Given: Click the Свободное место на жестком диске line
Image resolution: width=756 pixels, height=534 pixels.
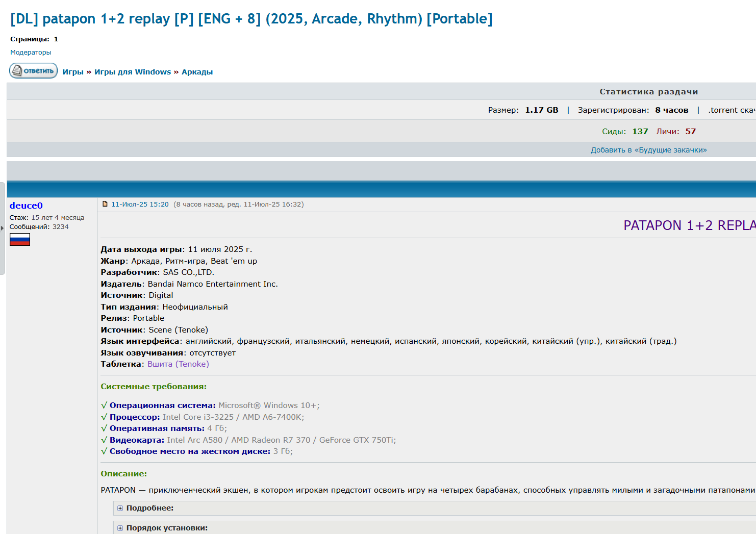Looking at the screenshot, I should point(197,451).
